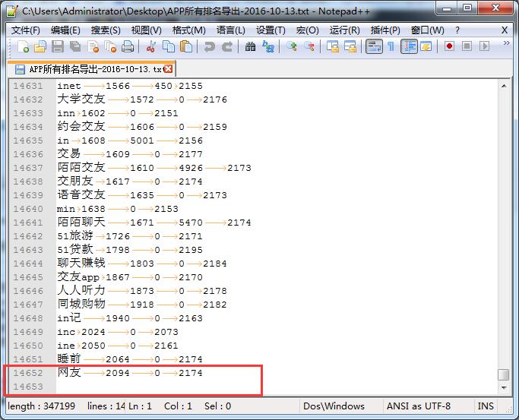Click the Cut scissors icon
Image resolution: width=519 pixels, height=420 pixels.
pyautogui.click(x=151, y=46)
